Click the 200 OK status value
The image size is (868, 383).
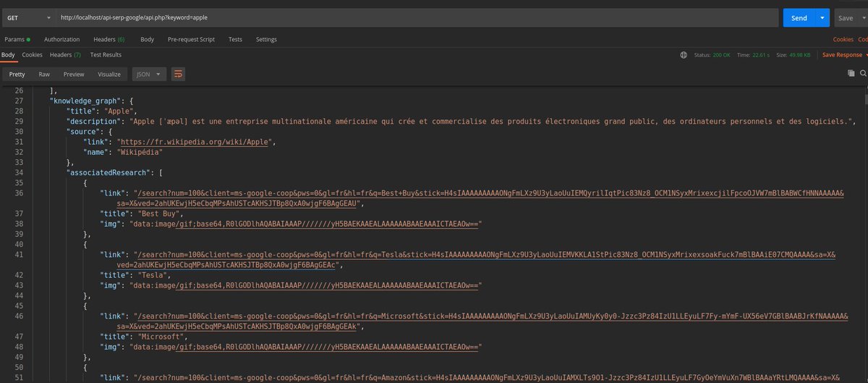coord(720,55)
